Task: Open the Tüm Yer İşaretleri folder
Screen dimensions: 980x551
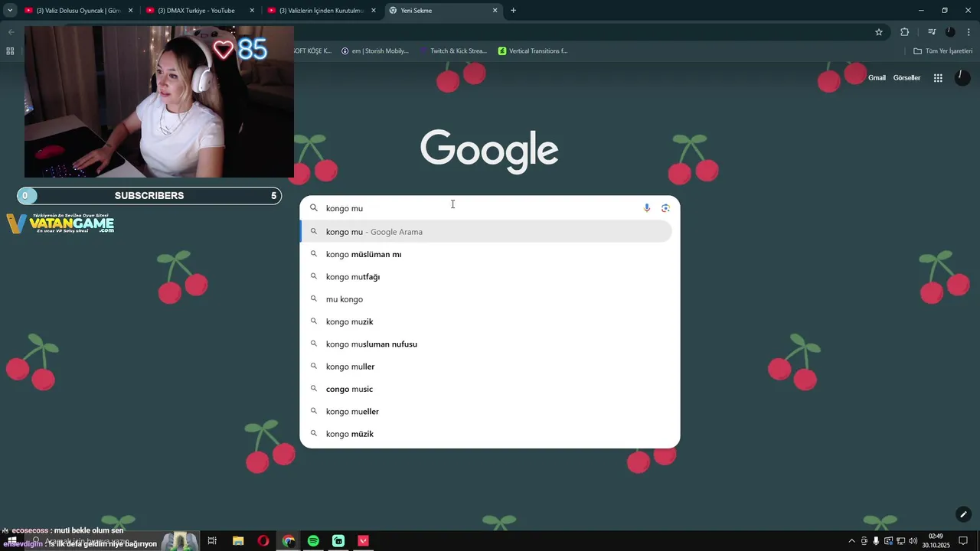Action: (x=943, y=51)
